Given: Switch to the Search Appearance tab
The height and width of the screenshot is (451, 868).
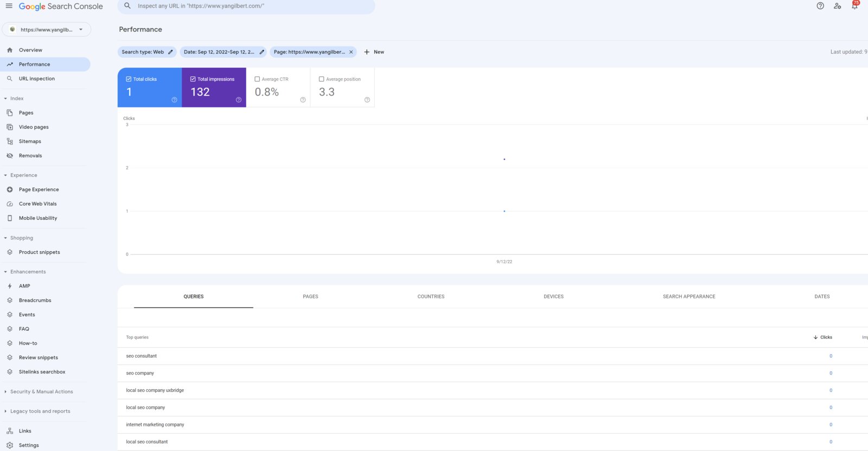Looking at the screenshot, I should [x=689, y=297].
